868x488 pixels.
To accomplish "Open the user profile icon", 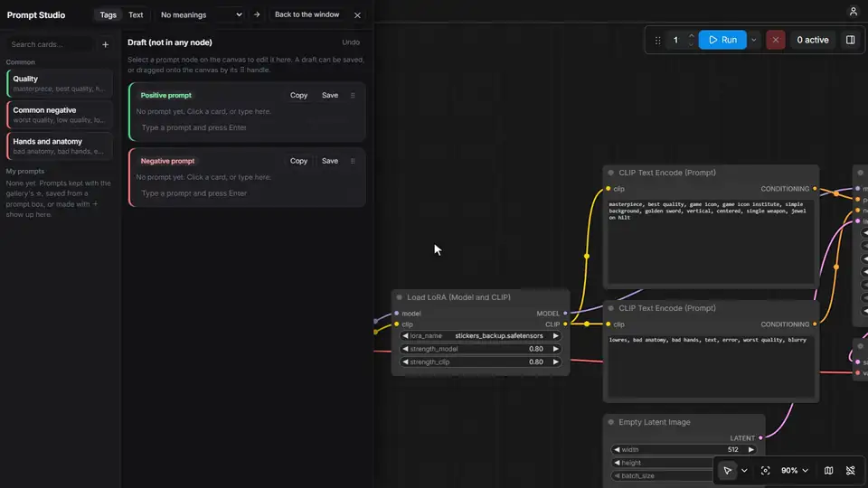I will [853, 11].
